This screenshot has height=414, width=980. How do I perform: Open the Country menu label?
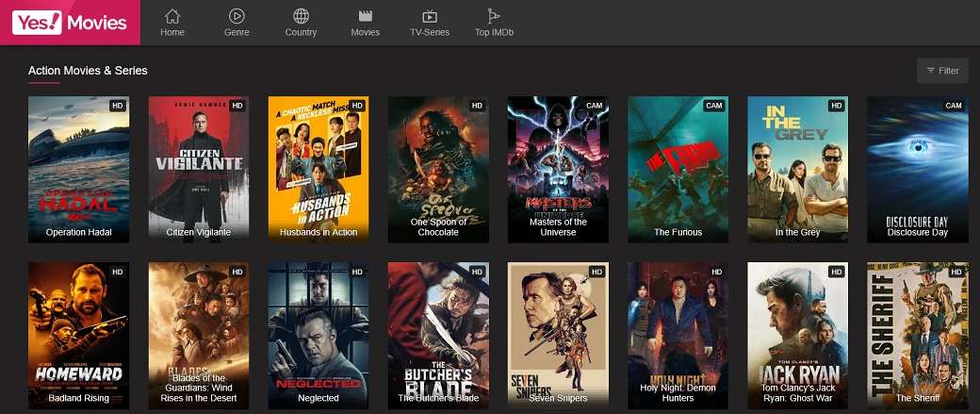(x=302, y=32)
